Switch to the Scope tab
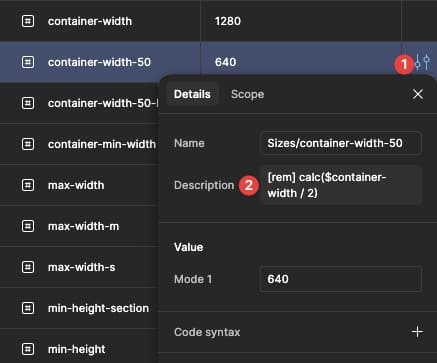 [247, 94]
